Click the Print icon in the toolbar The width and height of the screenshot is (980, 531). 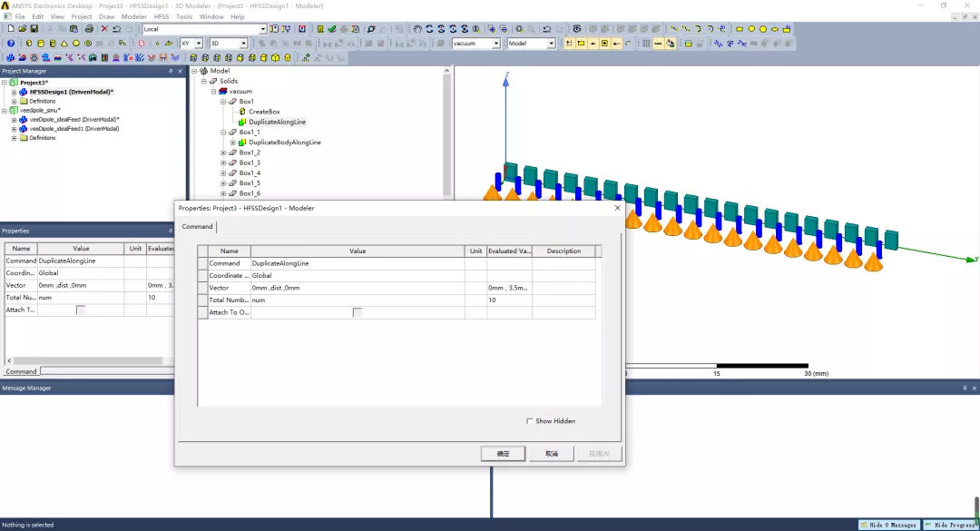click(x=89, y=29)
